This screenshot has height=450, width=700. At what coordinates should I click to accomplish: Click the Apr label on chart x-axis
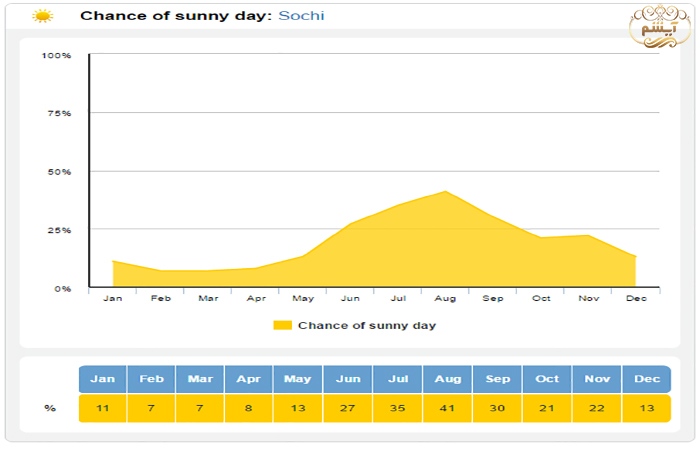[256, 298]
